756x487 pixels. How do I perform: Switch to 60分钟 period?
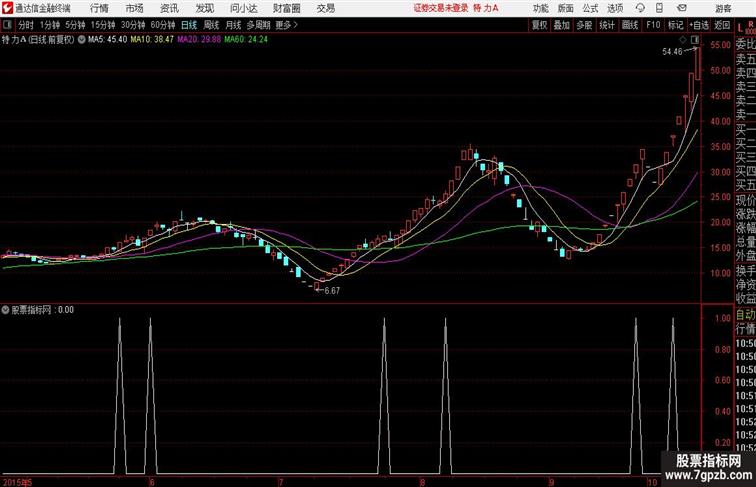[x=163, y=25]
